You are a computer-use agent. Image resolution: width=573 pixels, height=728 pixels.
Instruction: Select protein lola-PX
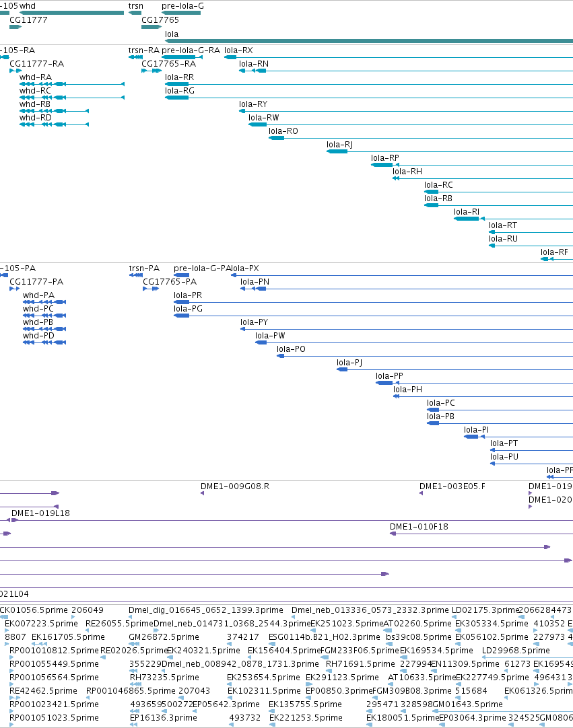pyautogui.click(x=402, y=275)
